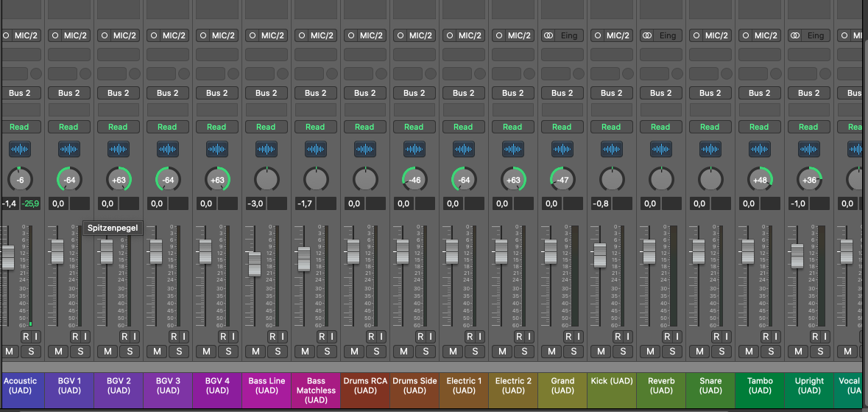Solo the BGV 2 channel
This screenshot has height=412, width=868.
click(x=130, y=351)
